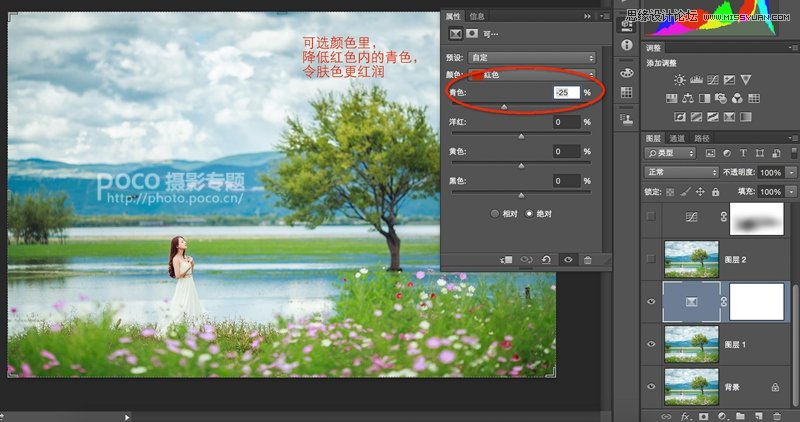Image resolution: width=800 pixels, height=422 pixels.
Task: Lock layer position
Action: [x=701, y=192]
